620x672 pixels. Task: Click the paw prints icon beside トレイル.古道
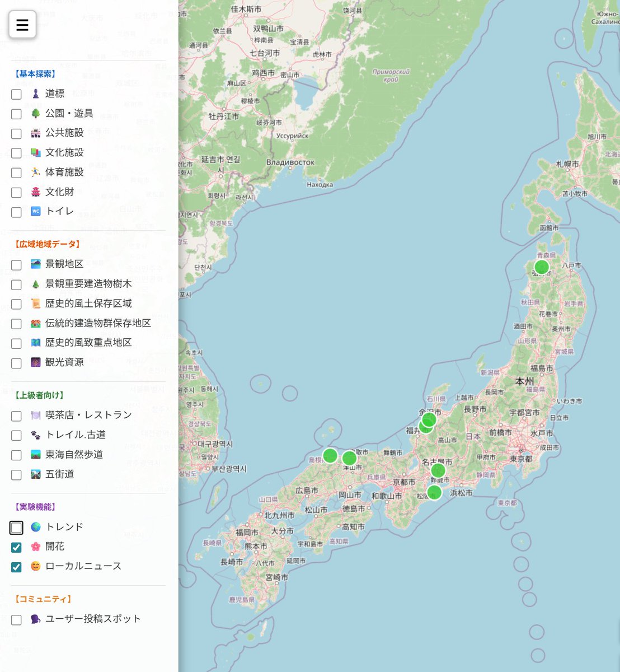(x=36, y=435)
